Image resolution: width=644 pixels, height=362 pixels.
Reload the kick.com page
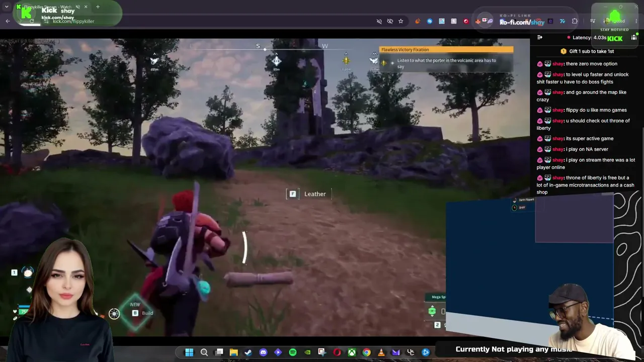pos(32,21)
